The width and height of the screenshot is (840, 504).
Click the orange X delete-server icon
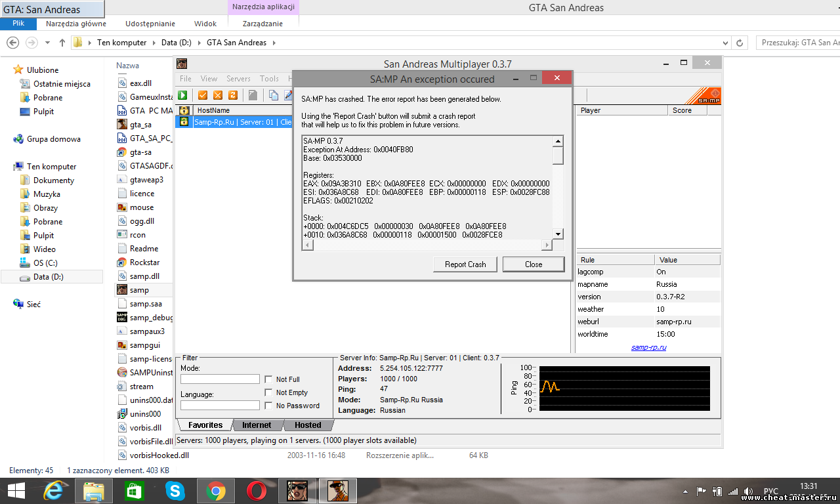[x=218, y=95]
